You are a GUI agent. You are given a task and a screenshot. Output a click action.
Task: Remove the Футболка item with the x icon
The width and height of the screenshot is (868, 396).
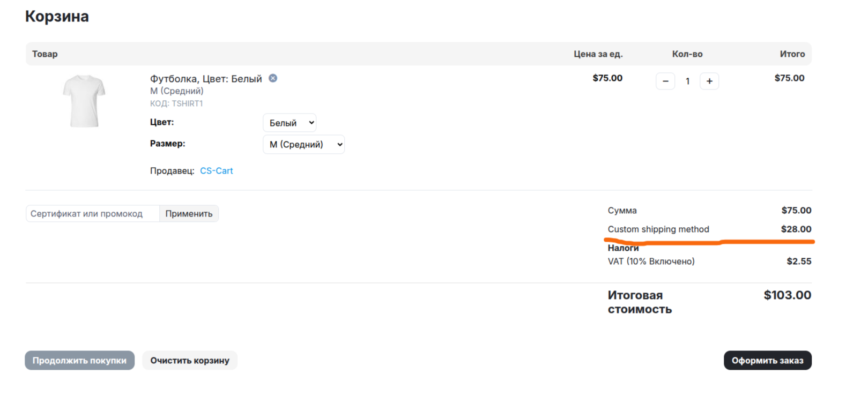[x=273, y=78]
